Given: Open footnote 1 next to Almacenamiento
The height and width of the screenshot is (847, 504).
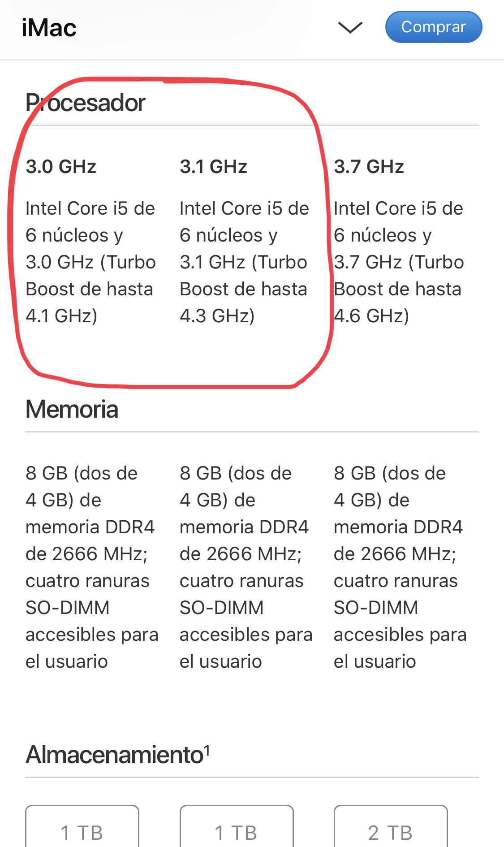Looking at the screenshot, I should pyautogui.click(x=207, y=749).
